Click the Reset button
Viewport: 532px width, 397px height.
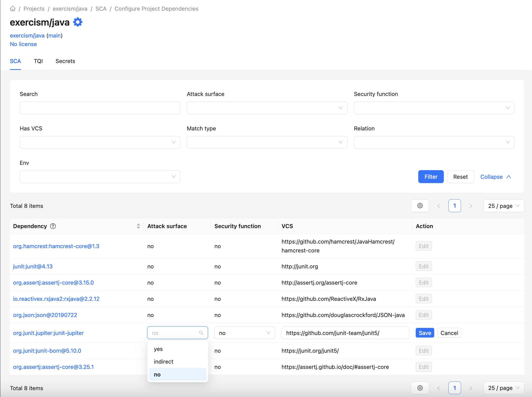click(x=461, y=176)
